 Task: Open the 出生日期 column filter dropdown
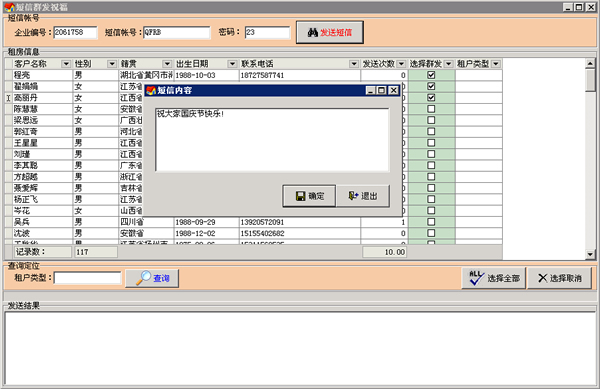click(x=232, y=64)
